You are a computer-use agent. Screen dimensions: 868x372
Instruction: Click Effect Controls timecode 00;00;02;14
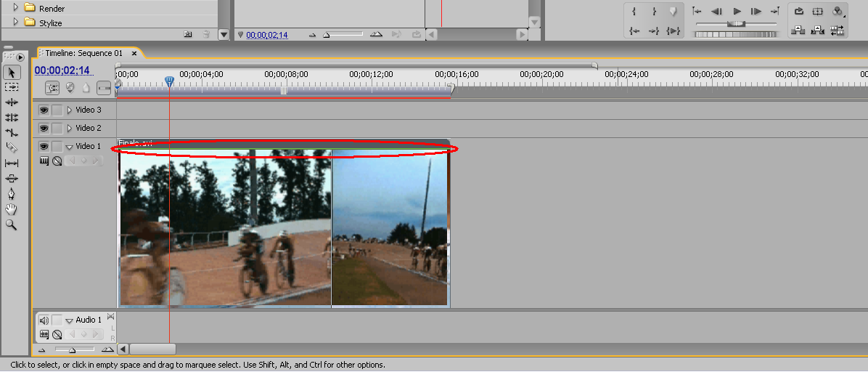point(267,35)
